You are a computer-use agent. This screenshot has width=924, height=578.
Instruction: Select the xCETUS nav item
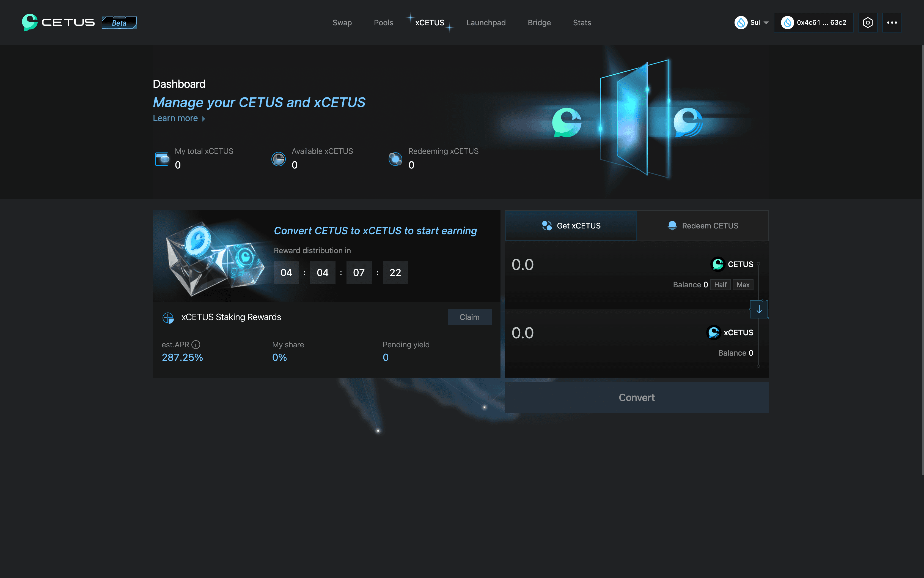tap(430, 23)
